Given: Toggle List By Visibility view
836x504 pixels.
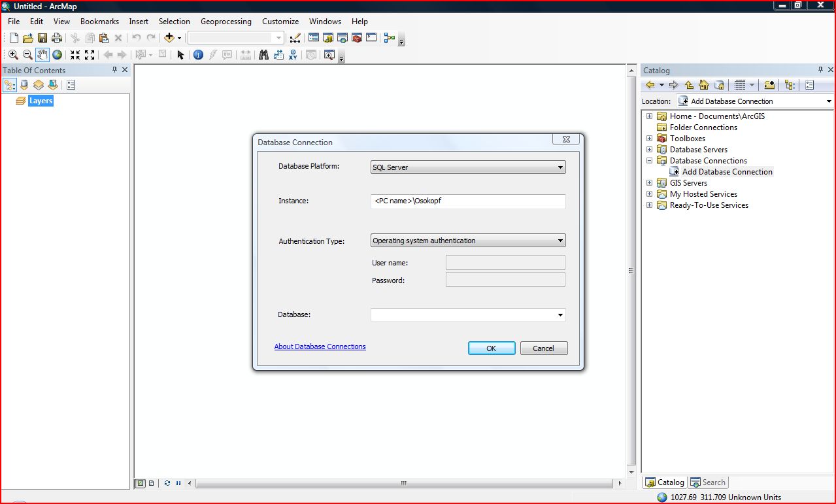Looking at the screenshot, I should pyautogui.click(x=39, y=85).
